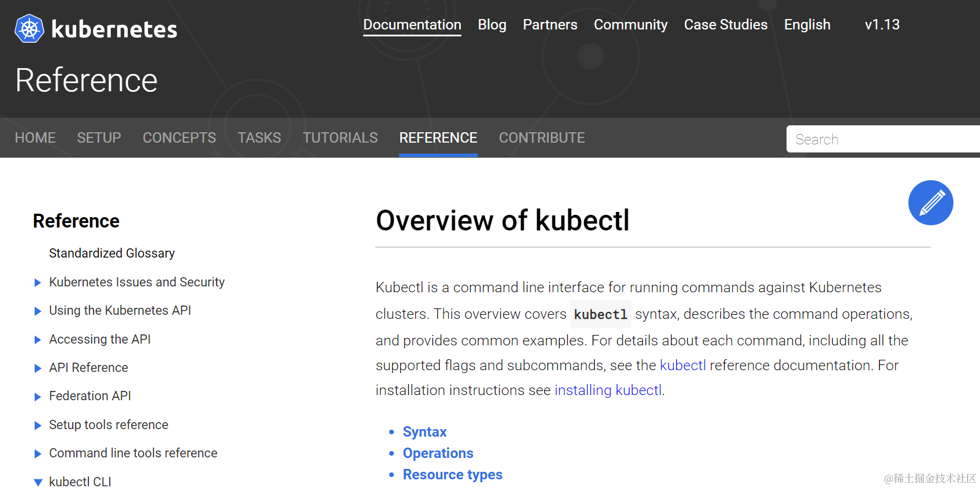Select the REFERENCE tab

click(x=438, y=137)
